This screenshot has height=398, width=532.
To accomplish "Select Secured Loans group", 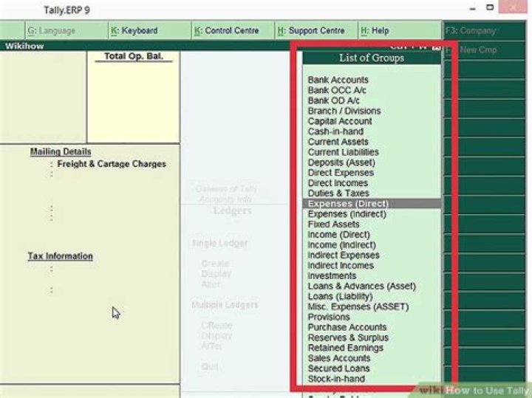I will point(338,368).
